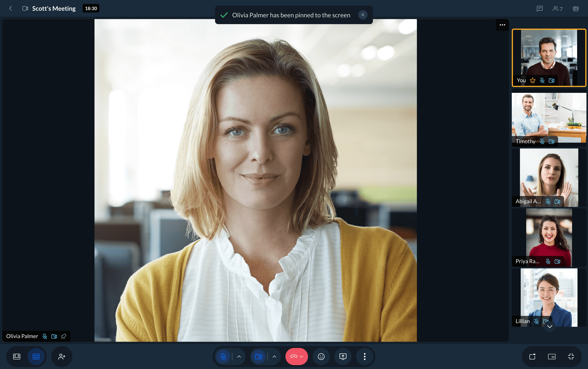Enable picture-in-picture mode
Screen dimensions: 588x369
click(x=552, y=357)
